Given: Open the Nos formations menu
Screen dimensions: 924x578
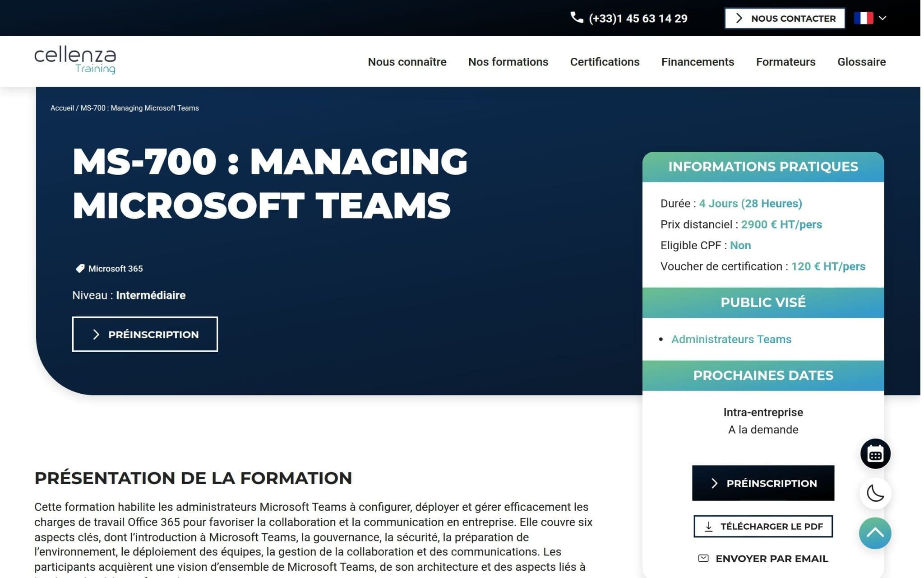Looking at the screenshot, I should click(x=508, y=62).
